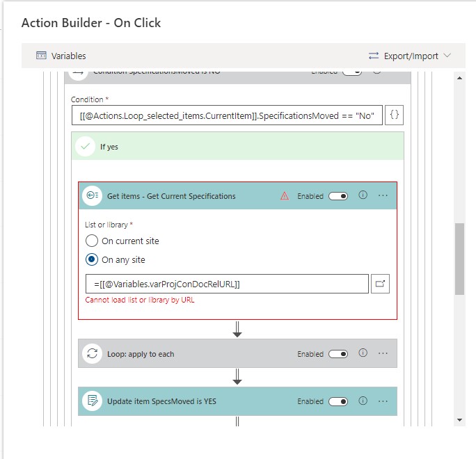Click the Update item SpecsMoved icon
The image size is (476, 459).
(93, 401)
